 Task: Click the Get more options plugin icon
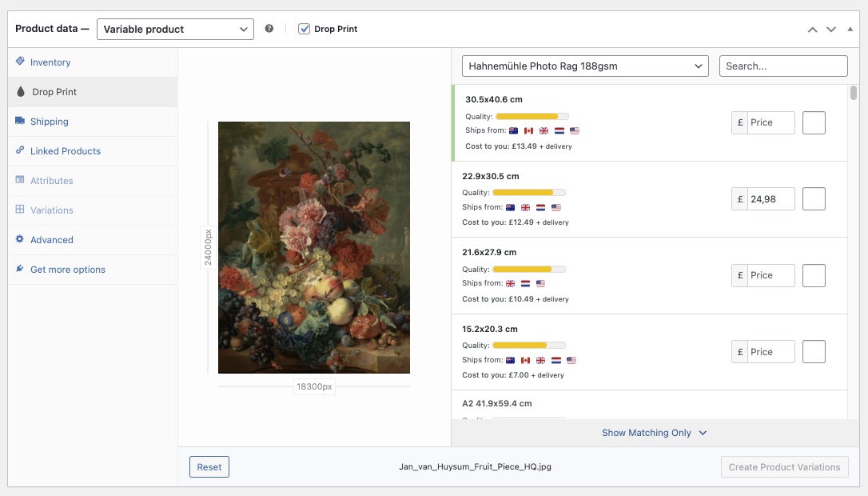20,268
